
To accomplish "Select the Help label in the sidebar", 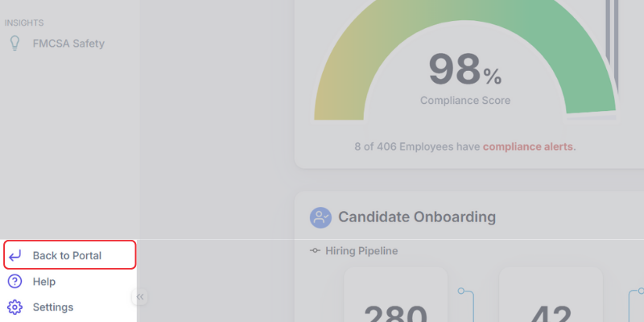I will pyautogui.click(x=44, y=281).
